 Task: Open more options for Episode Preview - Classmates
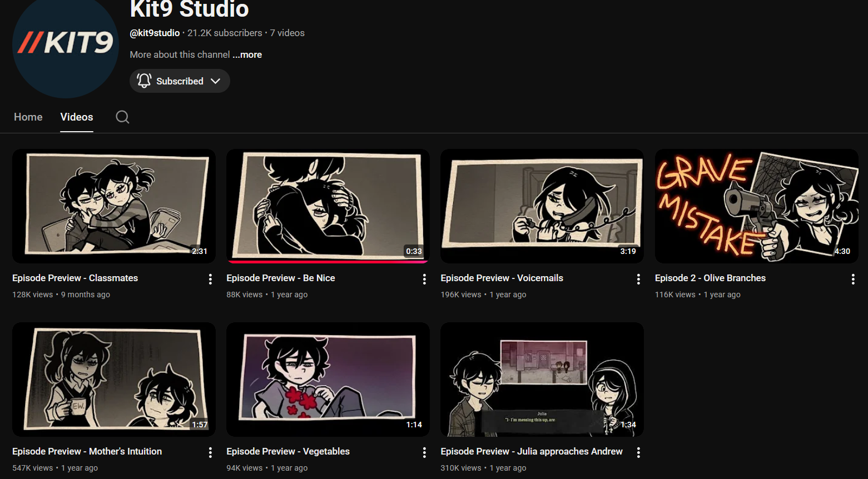click(x=210, y=279)
